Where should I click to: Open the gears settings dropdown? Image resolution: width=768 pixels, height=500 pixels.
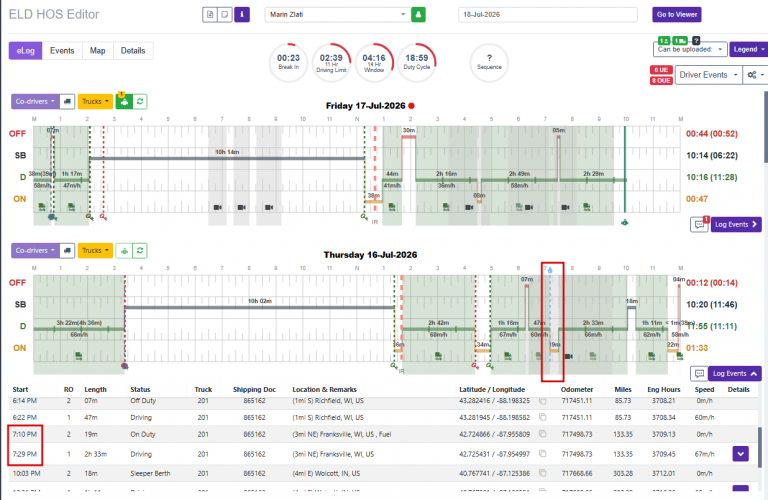pos(754,75)
